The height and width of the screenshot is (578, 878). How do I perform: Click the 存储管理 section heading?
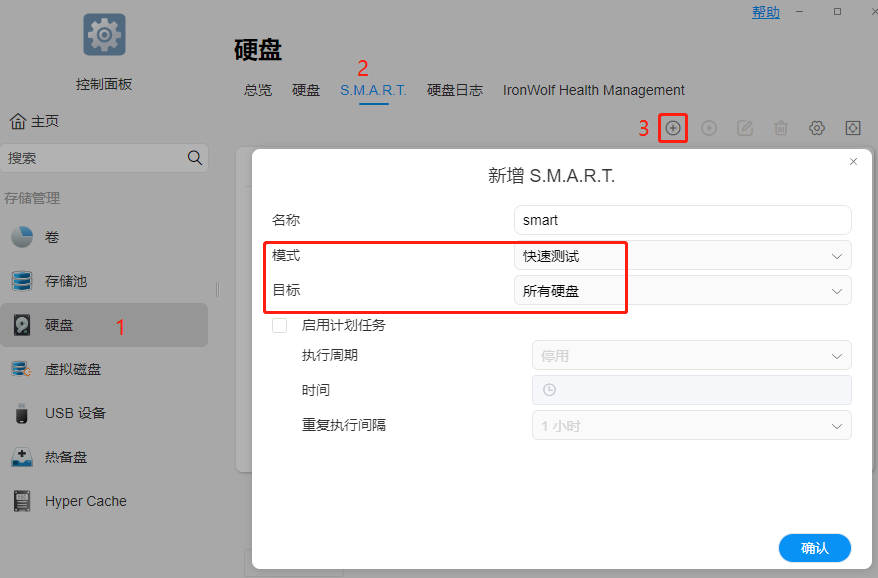[x=32, y=198]
